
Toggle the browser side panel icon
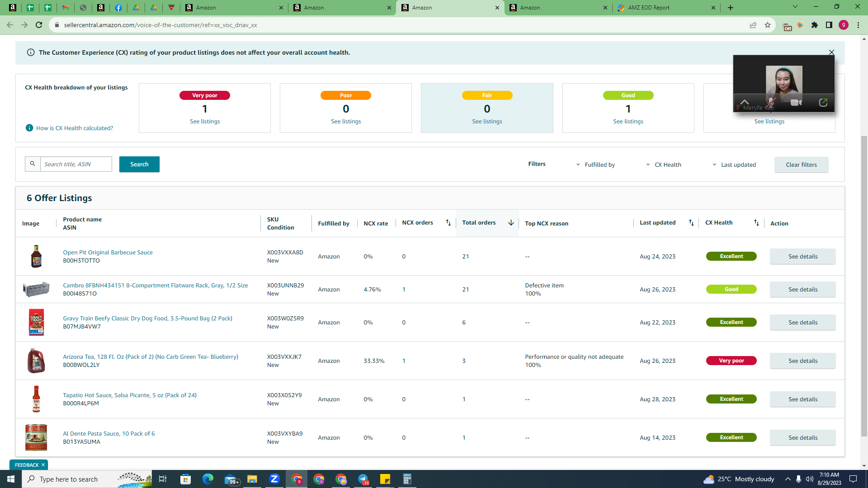tap(829, 25)
